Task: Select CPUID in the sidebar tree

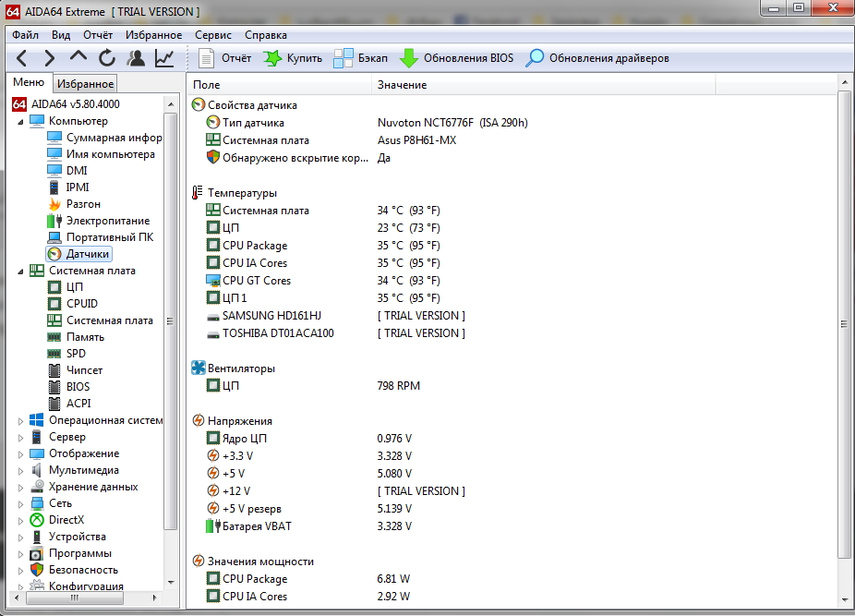Action: pos(81,304)
